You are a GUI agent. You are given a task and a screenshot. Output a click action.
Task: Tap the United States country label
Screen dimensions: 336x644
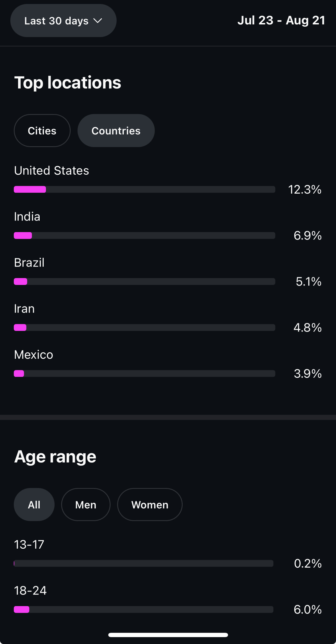[x=52, y=171]
